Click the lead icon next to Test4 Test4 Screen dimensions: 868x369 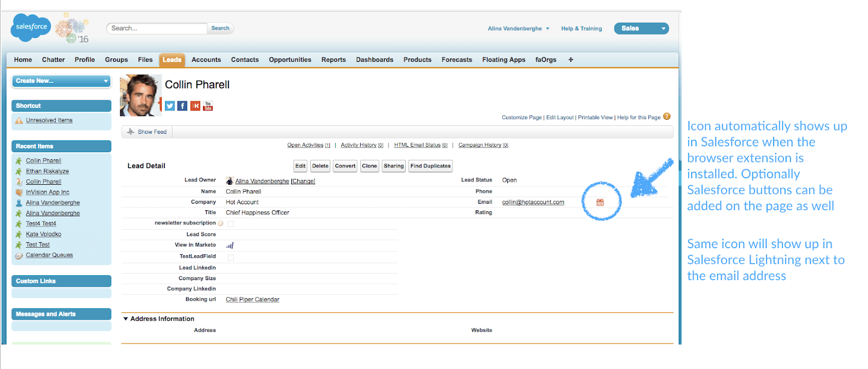(19, 224)
